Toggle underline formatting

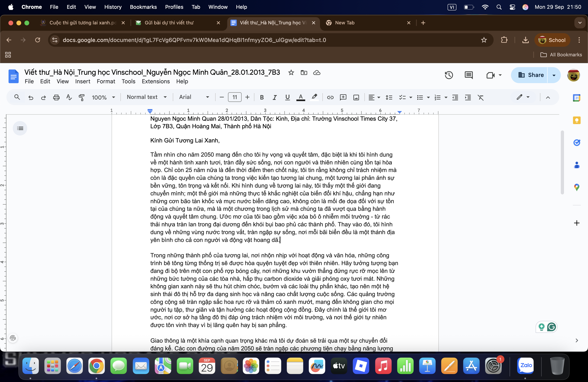[x=287, y=97]
